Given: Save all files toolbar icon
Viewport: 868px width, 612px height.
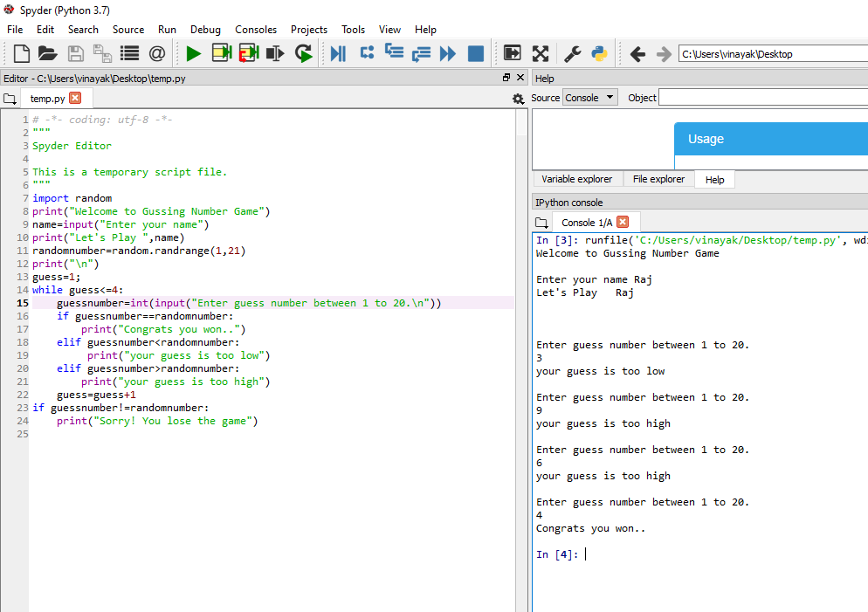Looking at the screenshot, I should pyautogui.click(x=102, y=53).
